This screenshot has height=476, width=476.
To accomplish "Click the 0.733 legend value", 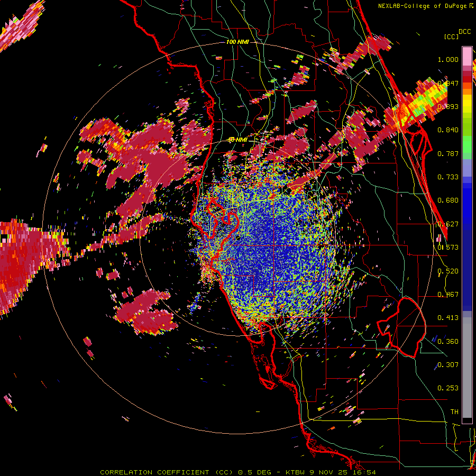I will (448, 177).
